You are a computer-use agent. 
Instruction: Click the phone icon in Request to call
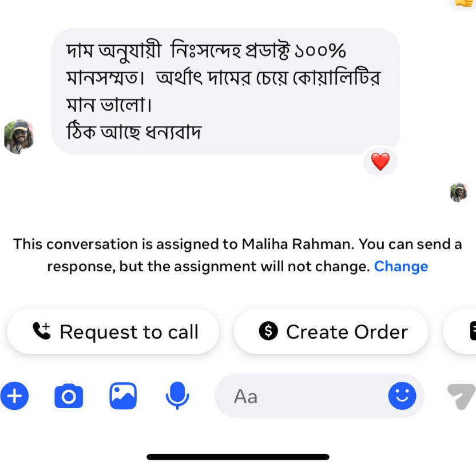(x=42, y=331)
